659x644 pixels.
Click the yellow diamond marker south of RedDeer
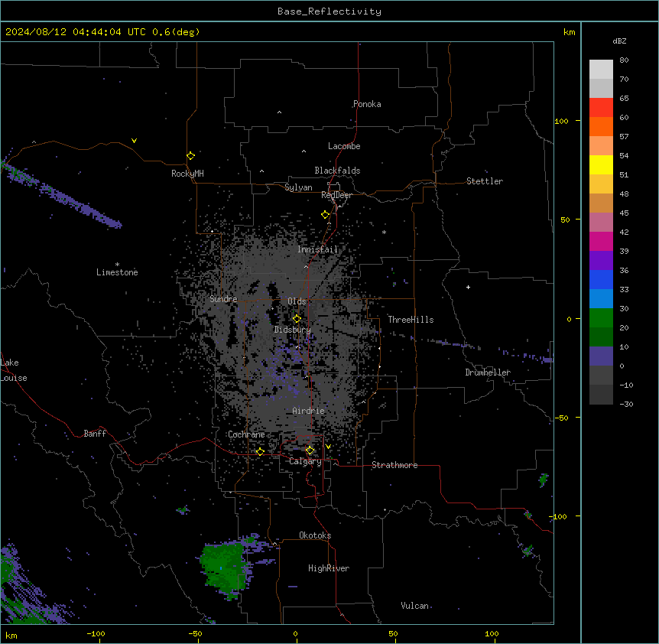pos(326,215)
